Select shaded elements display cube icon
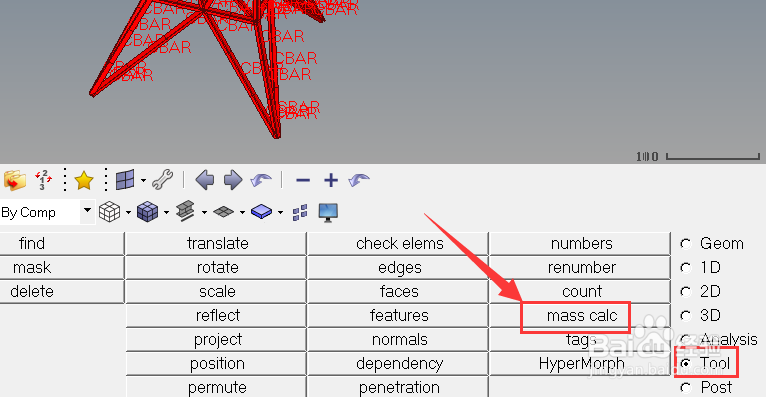The width and height of the screenshot is (766, 397). [x=148, y=212]
